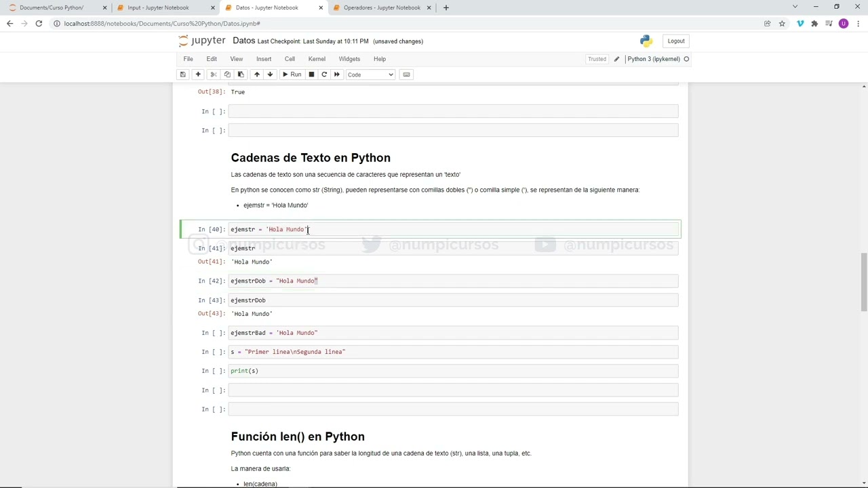Open the command palette keyboard icon
The width and height of the screenshot is (868, 488).
coord(406,75)
